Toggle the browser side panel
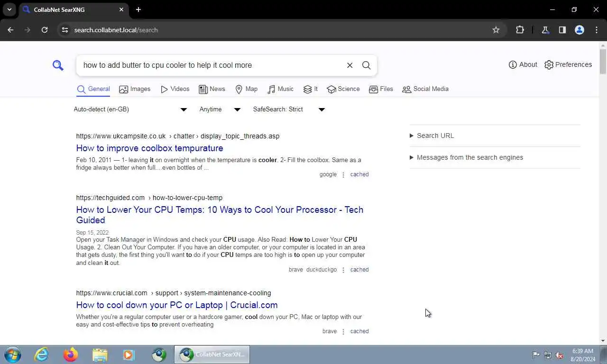 562,30
